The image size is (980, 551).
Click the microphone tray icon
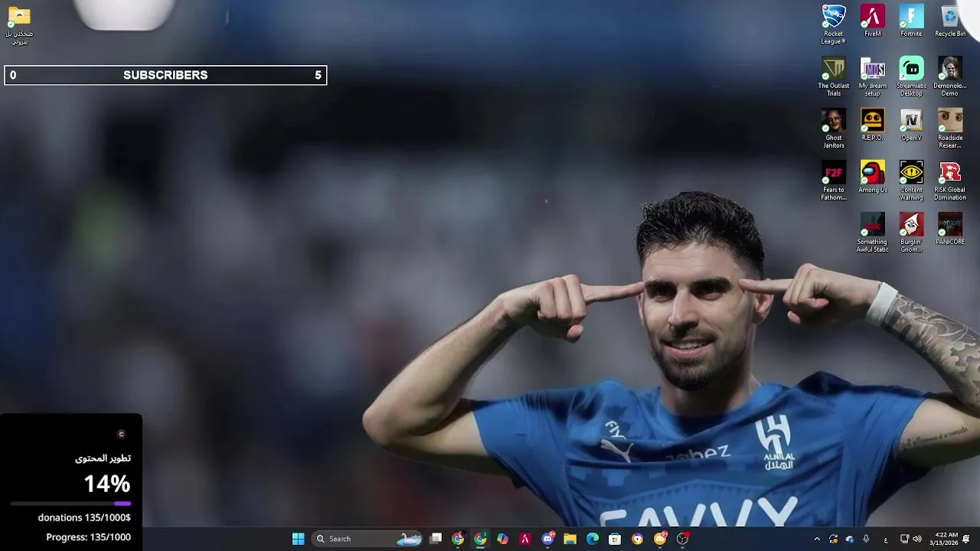(x=866, y=539)
